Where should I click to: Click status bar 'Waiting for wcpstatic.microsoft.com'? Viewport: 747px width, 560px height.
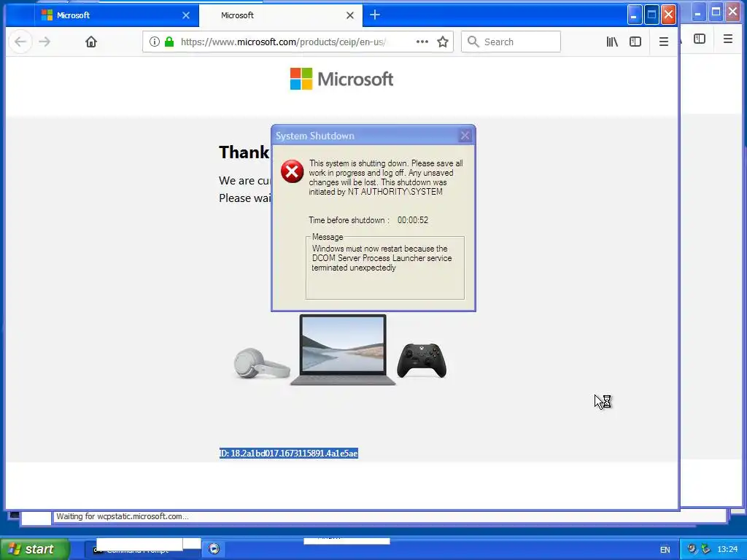[123, 516]
